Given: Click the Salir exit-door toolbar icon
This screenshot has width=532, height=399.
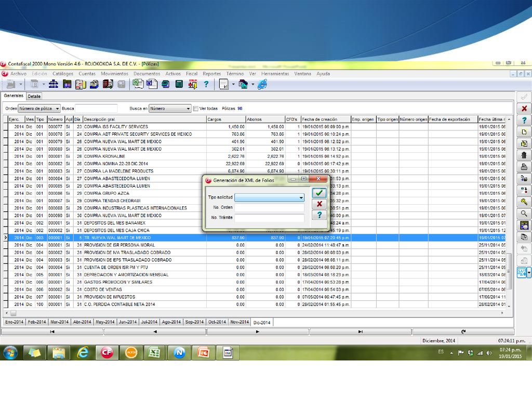Looking at the screenshot, I should pyautogui.click(x=193, y=84).
